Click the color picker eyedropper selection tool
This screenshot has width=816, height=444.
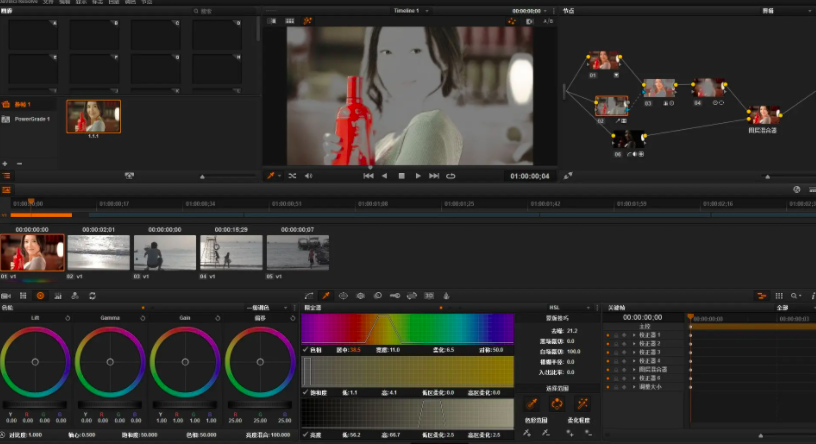click(532, 403)
